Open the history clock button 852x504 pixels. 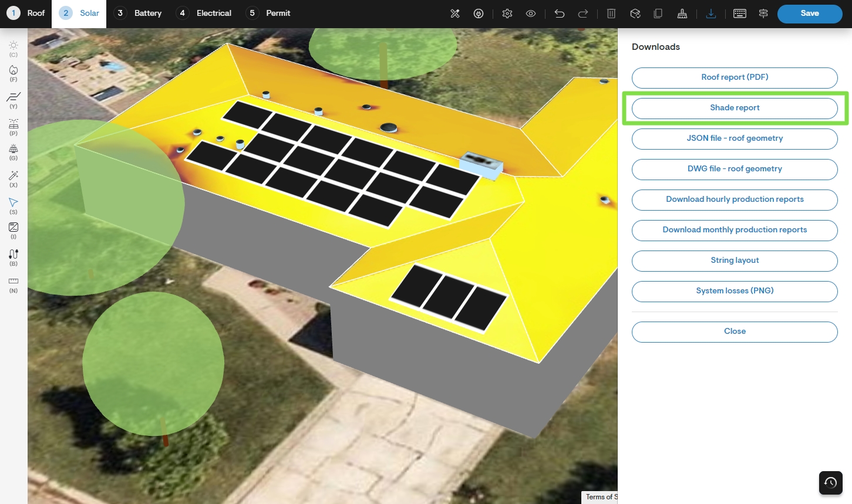[830, 482]
